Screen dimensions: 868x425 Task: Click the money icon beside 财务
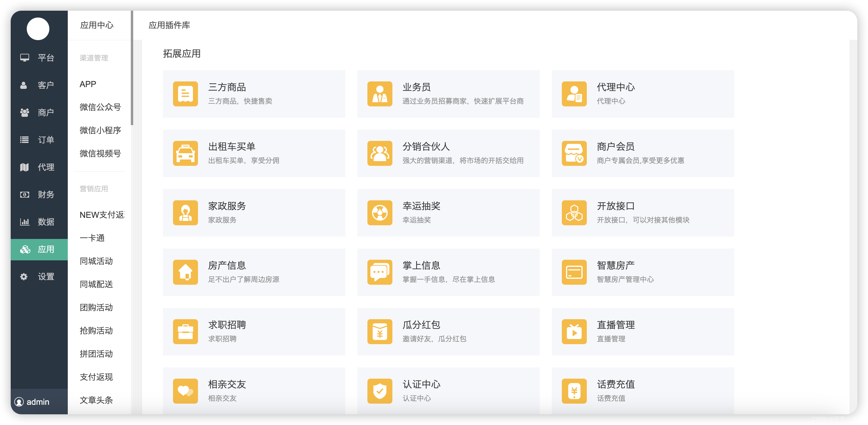click(24, 195)
